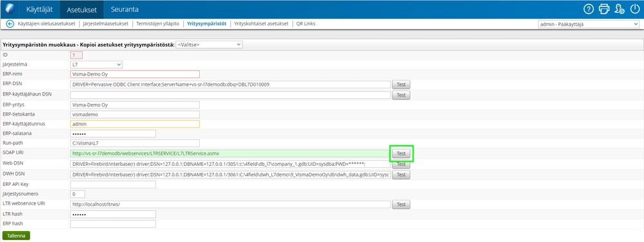Screen dimensions: 644x242
Task: Open the user settings icon
Action: click(x=620, y=9)
